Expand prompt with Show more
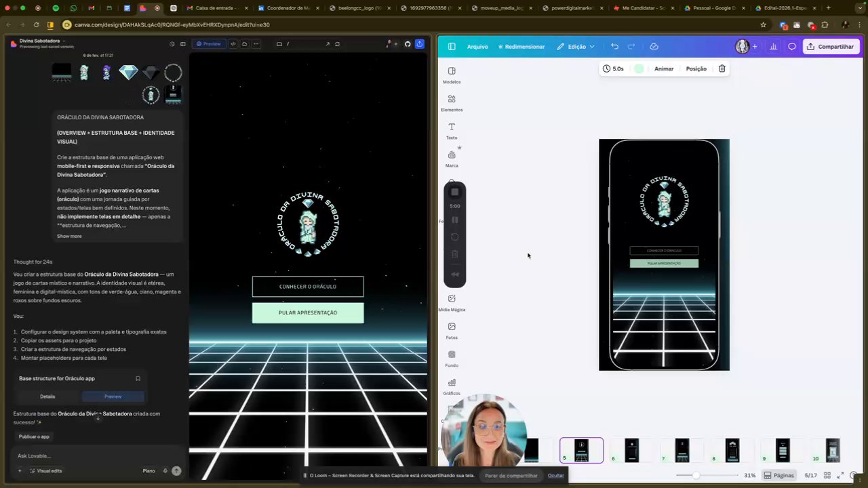This screenshot has width=868, height=488. pyautogui.click(x=69, y=236)
